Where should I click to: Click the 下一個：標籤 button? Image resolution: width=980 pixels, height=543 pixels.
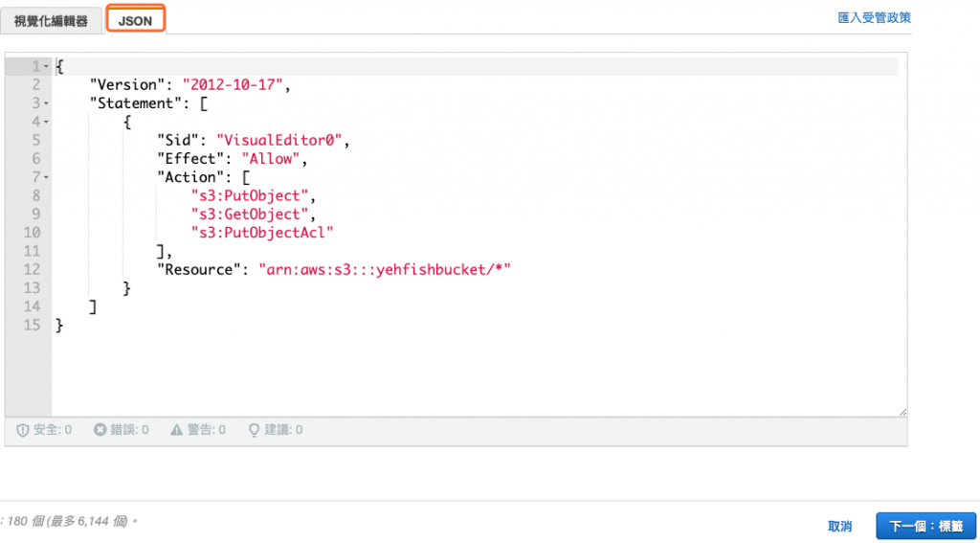pyautogui.click(x=925, y=526)
